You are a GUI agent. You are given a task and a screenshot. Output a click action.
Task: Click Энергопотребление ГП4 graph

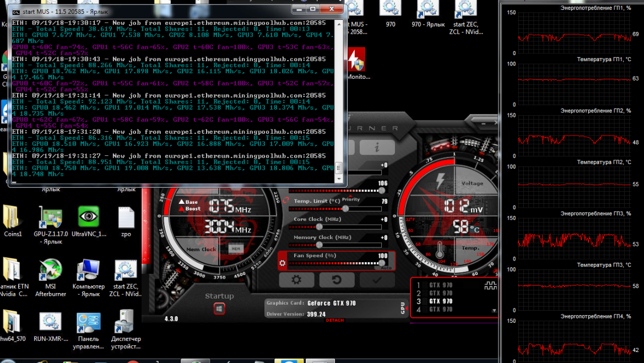tap(574, 341)
